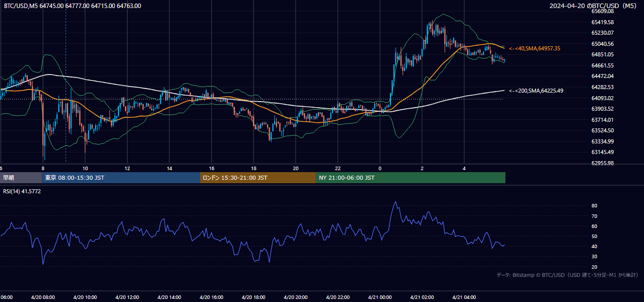Click price axis value 62955.98

(602, 163)
